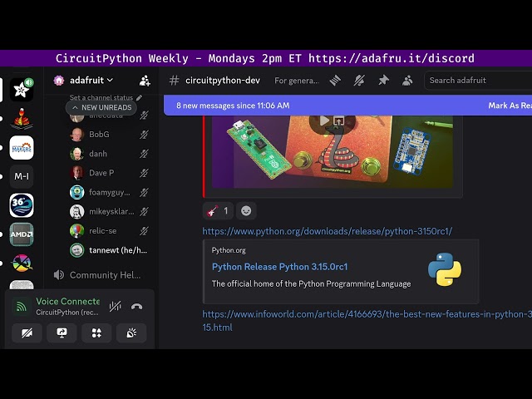Open the infoworld.com article link
Image resolution: width=532 pixels, height=399 pixels.
pos(367,321)
